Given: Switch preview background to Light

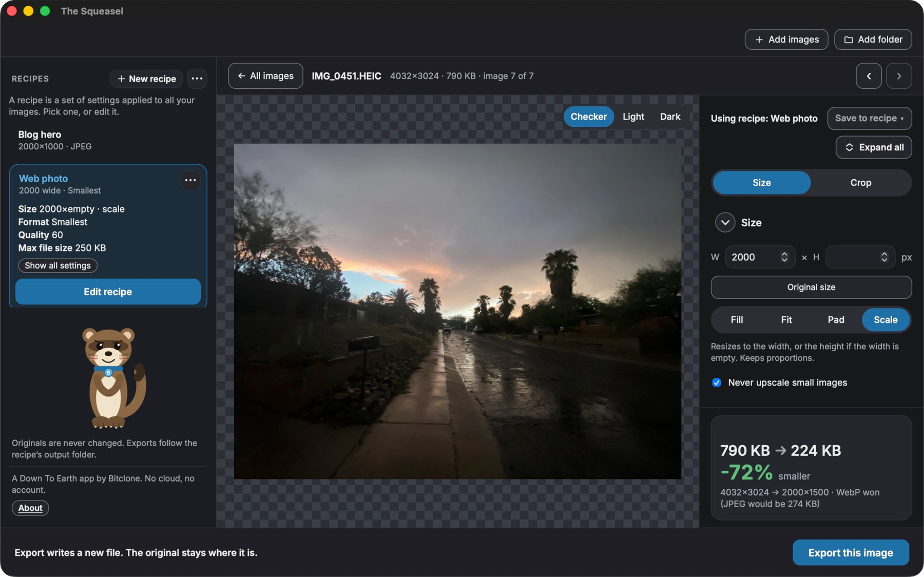Looking at the screenshot, I should (x=633, y=117).
